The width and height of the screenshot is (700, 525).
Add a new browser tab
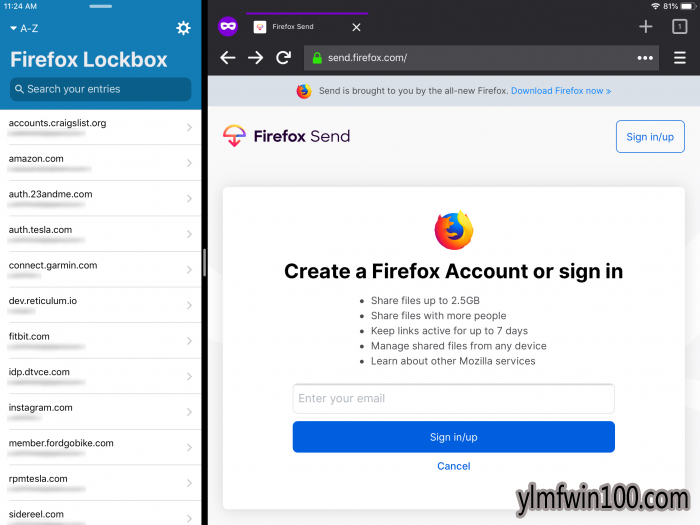click(x=646, y=27)
